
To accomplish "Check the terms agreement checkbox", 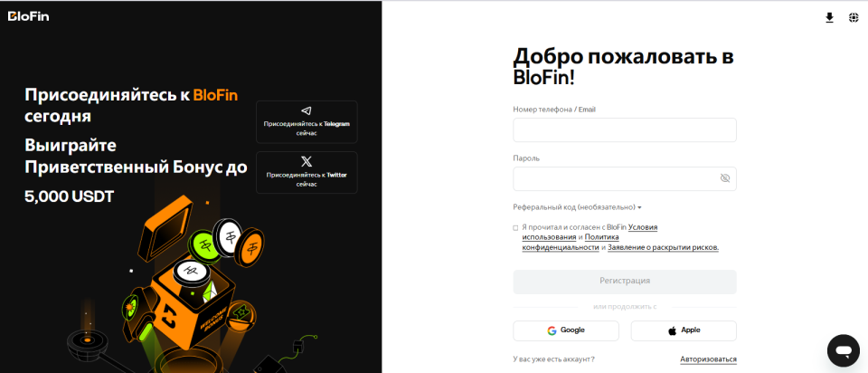I will [x=515, y=228].
